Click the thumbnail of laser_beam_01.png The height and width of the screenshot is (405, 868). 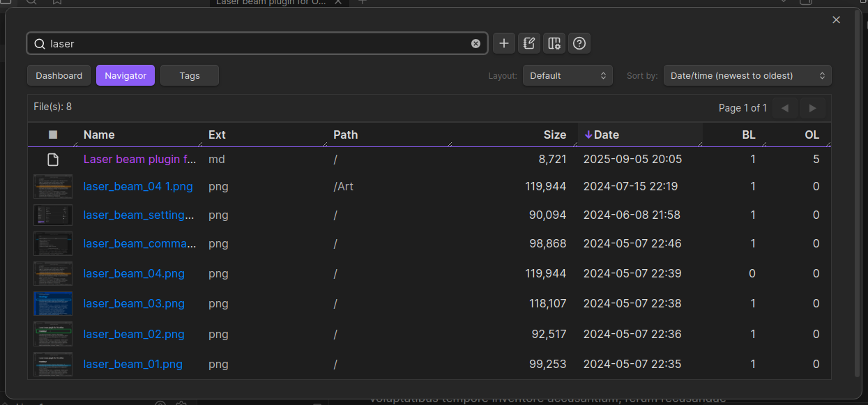[52, 363]
